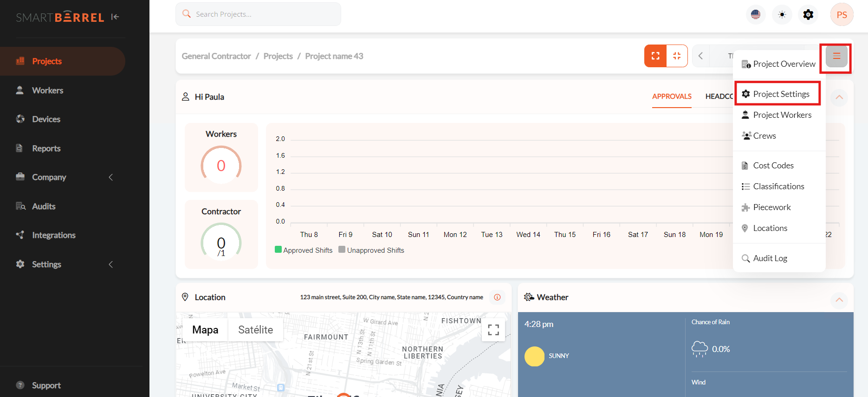This screenshot has height=397, width=868.
Task: Switch to expanded fullscreen layout view
Action: click(x=655, y=56)
